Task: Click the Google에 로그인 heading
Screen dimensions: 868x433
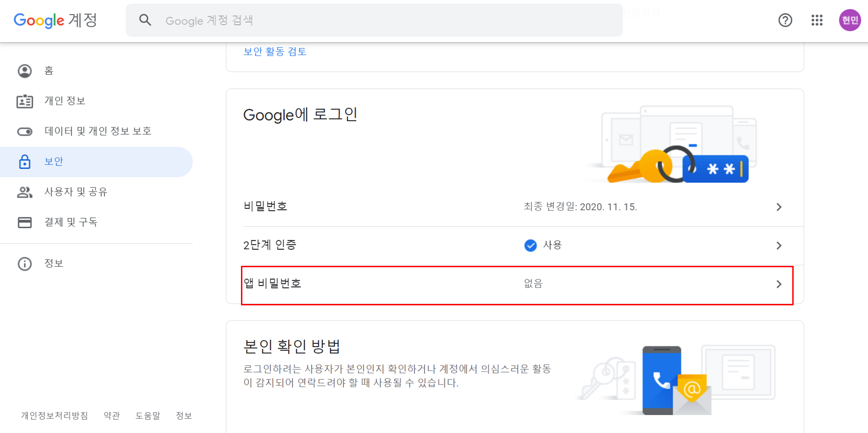Action: [x=300, y=114]
